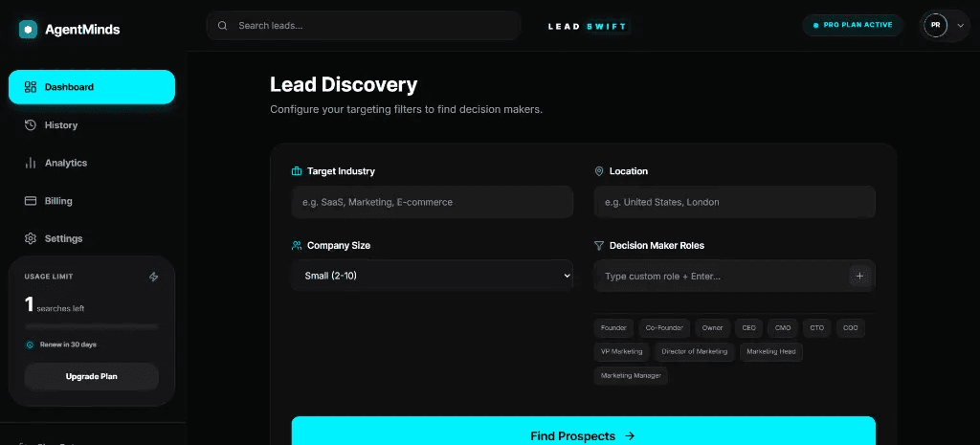Toggle the Co-Founder role chip
The image size is (980, 445).
coord(664,327)
